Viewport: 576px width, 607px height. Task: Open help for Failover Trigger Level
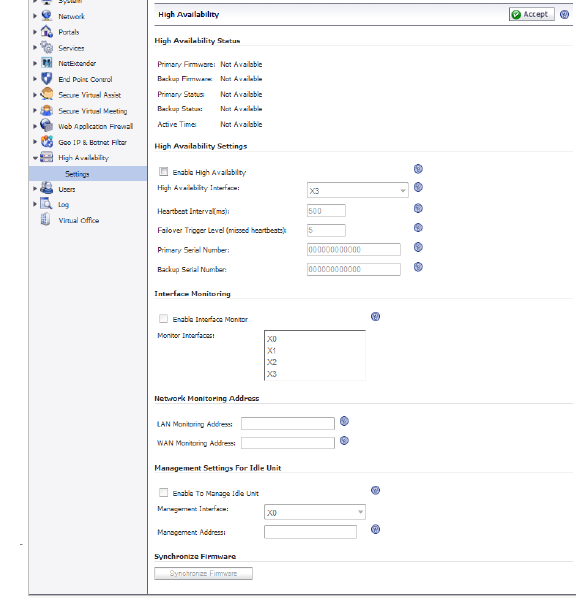418,228
